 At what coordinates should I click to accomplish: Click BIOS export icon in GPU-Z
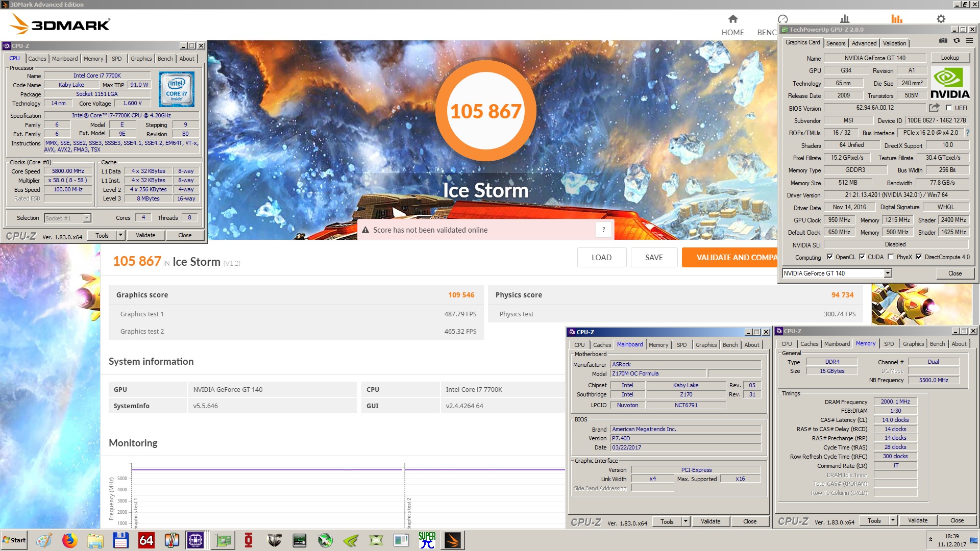tap(934, 108)
